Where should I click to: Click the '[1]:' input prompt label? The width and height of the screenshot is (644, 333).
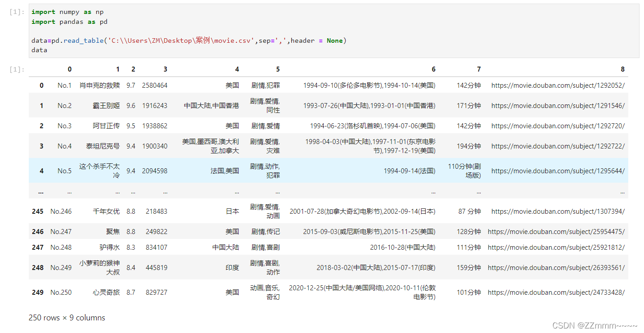point(18,12)
